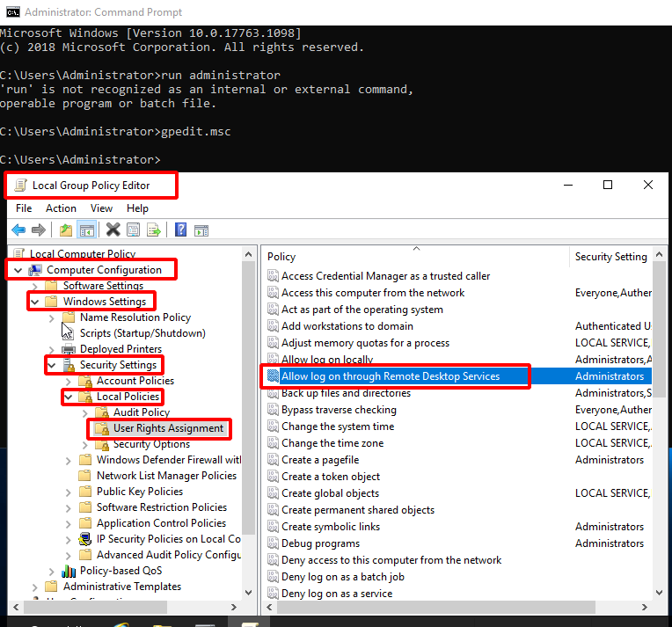Collapse the Security Settings node
The height and width of the screenshot is (627, 672).
click(51, 365)
